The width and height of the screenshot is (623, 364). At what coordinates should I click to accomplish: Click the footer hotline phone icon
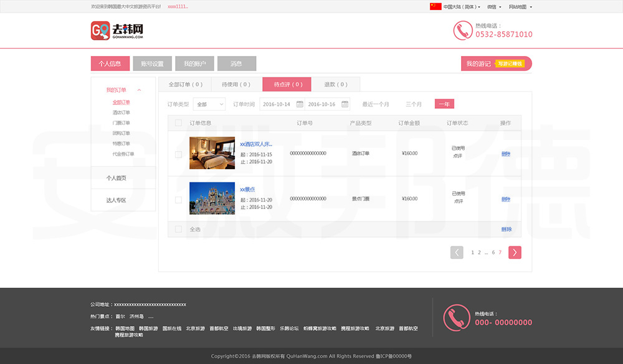tap(456, 317)
